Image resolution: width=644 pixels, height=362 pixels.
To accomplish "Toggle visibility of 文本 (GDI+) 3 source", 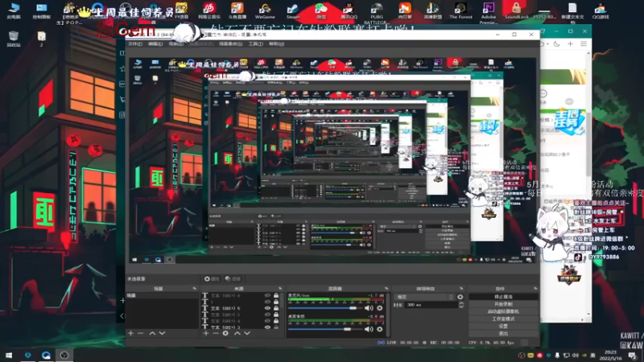I will tap(267, 327).
